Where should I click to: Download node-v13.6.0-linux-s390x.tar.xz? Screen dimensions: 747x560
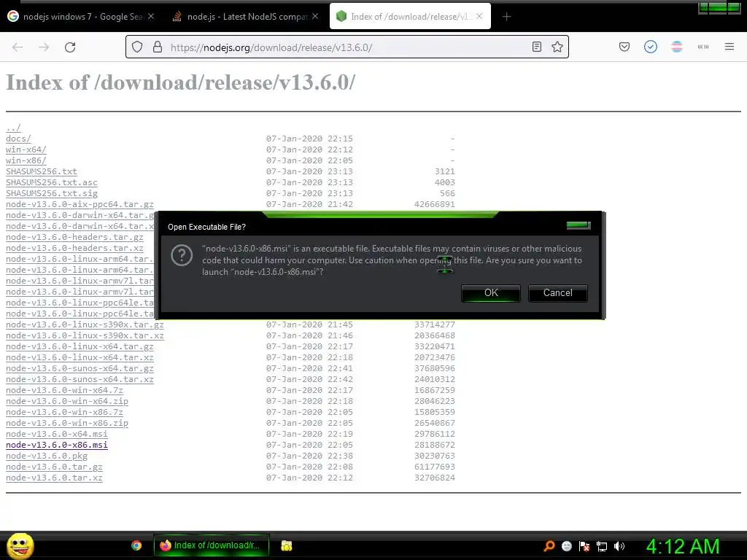click(x=85, y=335)
